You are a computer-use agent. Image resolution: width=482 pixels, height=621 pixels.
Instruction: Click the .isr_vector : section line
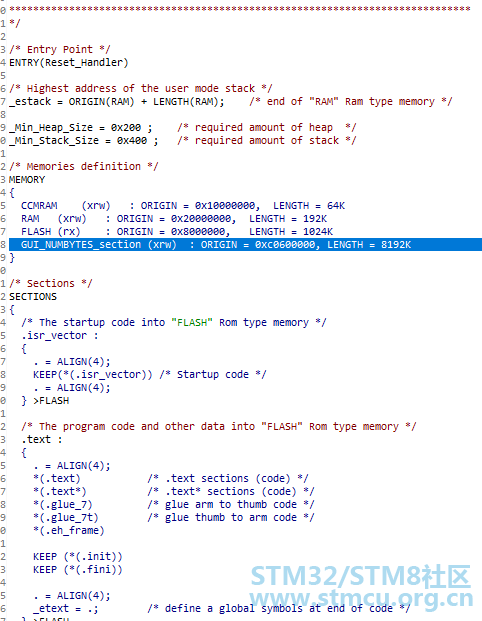pyautogui.click(x=60, y=335)
